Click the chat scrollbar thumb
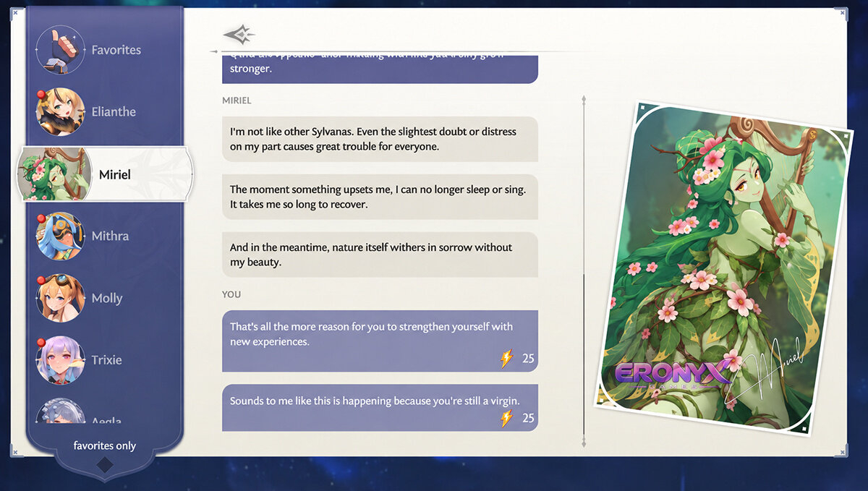 coord(584,354)
